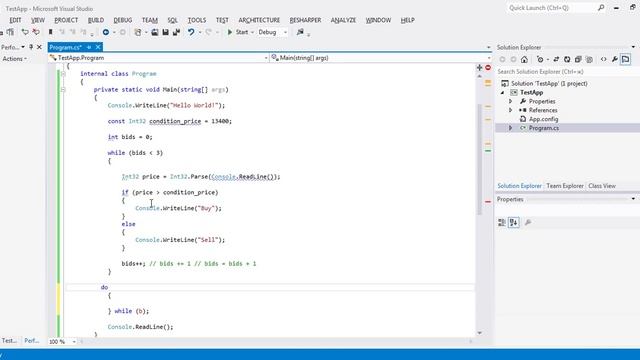This screenshot has width=640, height=360.
Task: Click the Alphabetical sort icon in Properties panel
Action: pyautogui.click(x=513, y=222)
